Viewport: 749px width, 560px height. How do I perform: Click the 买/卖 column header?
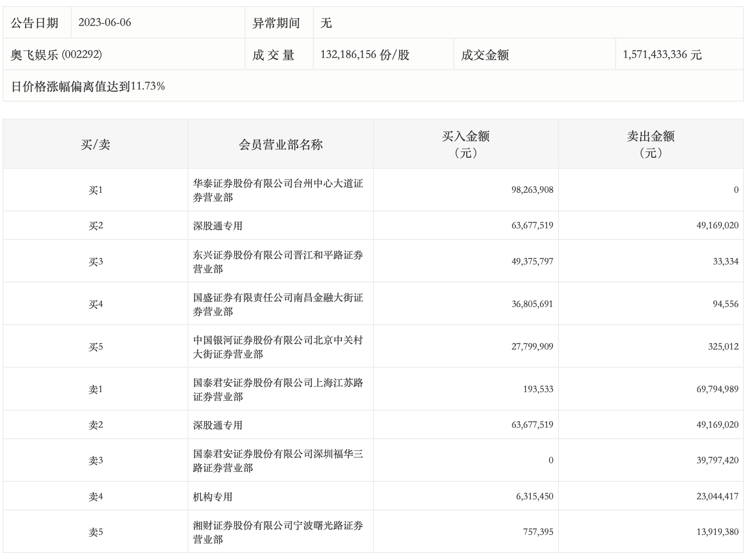pos(95,145)
